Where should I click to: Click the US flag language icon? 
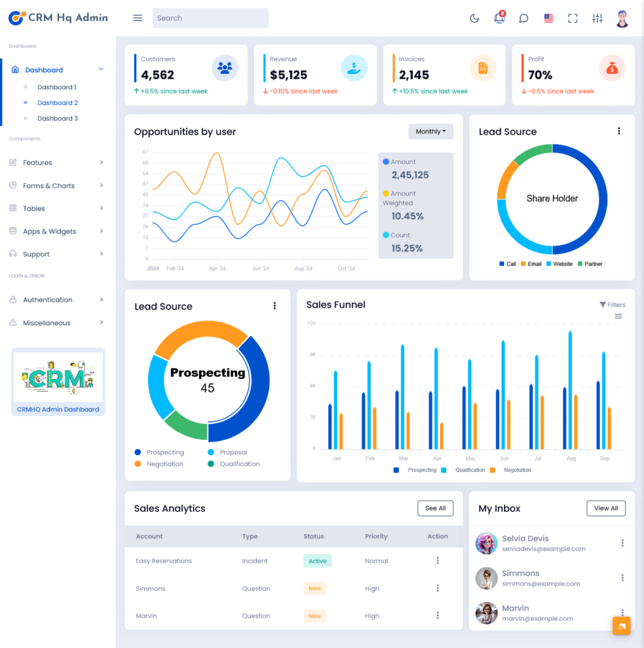[x=548, y=18]
